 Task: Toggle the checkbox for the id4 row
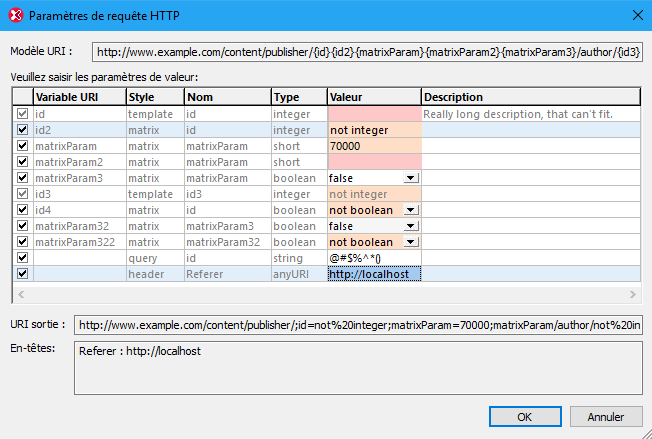click(x=22, y=210)
